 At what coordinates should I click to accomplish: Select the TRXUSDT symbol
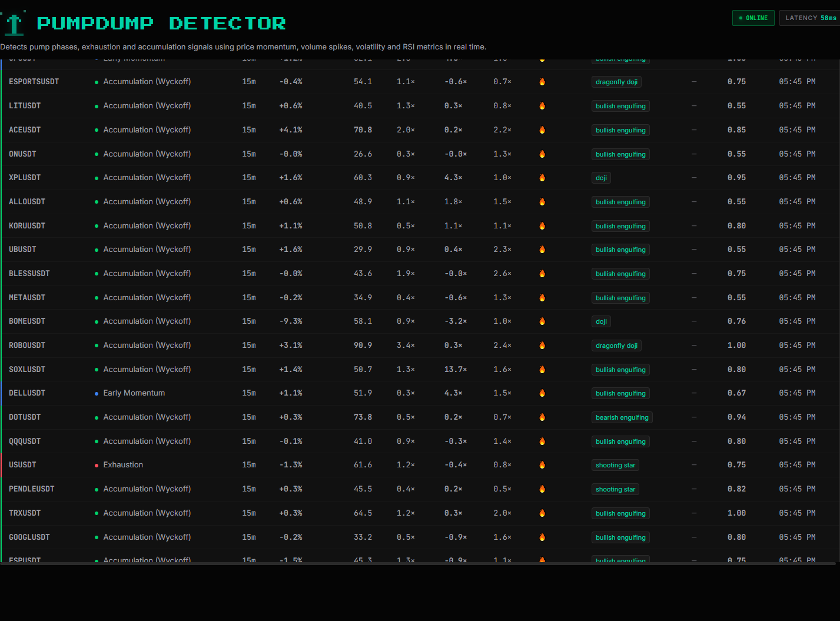point(25,513)
